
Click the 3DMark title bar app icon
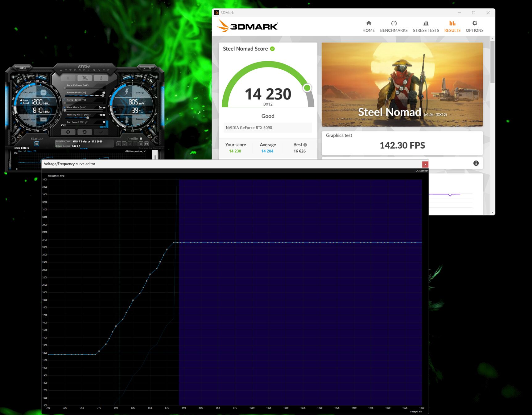[217, 13]
